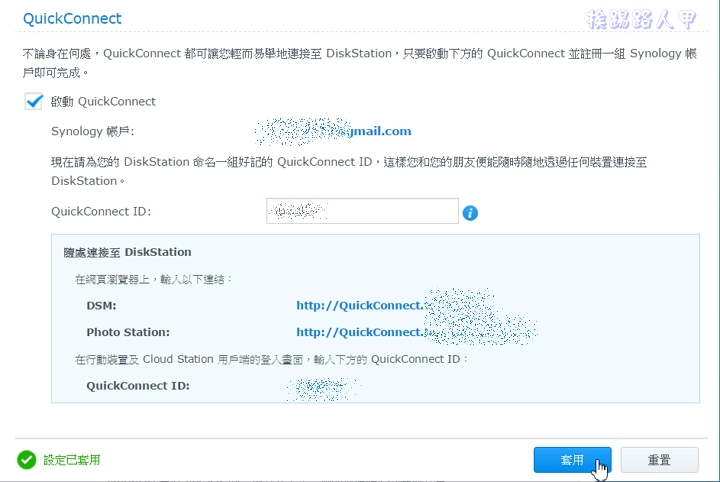Screen dimensions: 720x482
Task: Click the Photo Station: label
Action: [x=128, y=332]
